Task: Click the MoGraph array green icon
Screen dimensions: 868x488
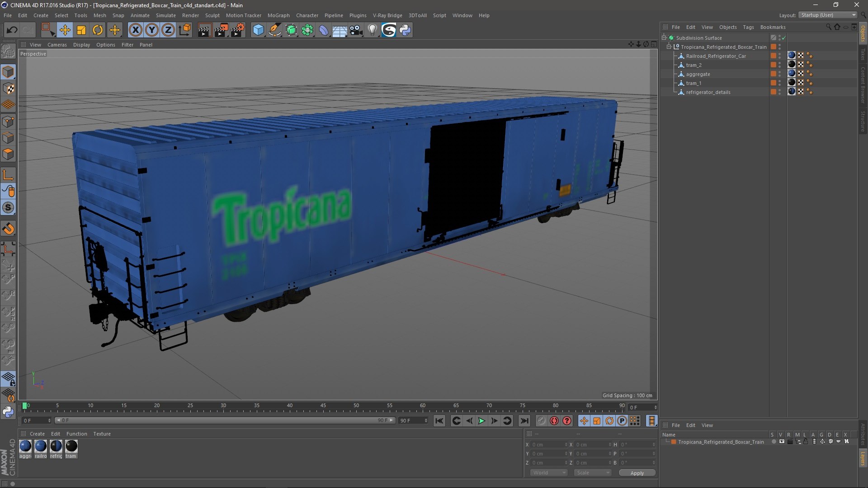Action: tap(307, 30)
